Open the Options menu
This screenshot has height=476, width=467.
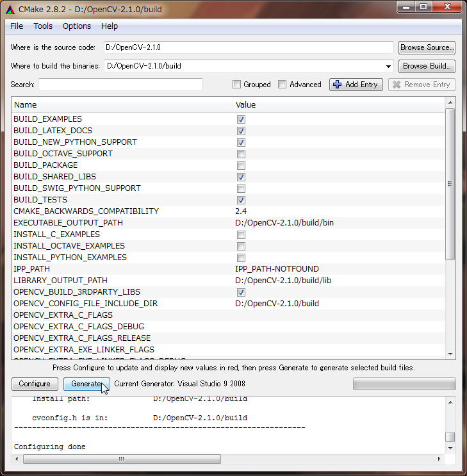(77, 26)
